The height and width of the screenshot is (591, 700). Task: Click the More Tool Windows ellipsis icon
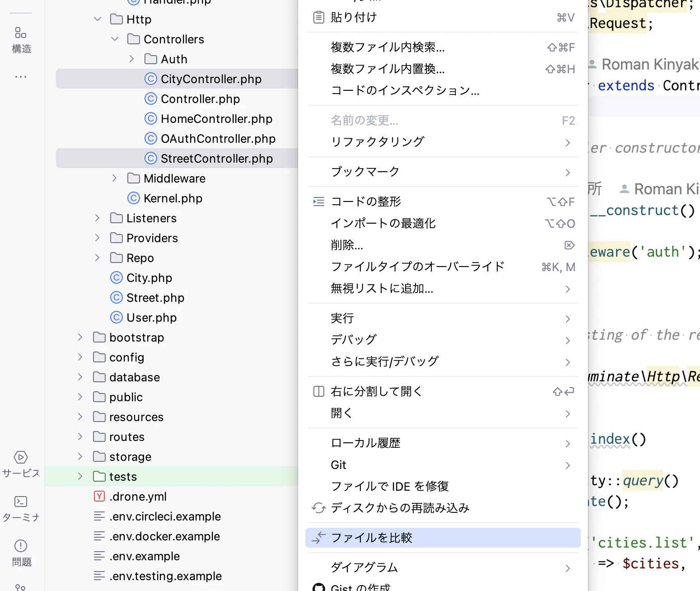coord(21,76)
